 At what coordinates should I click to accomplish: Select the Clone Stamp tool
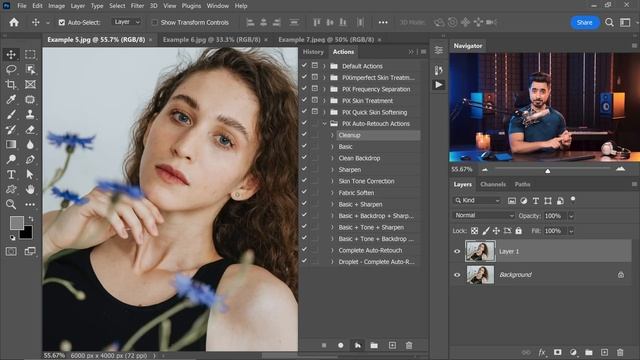point(30,115)
